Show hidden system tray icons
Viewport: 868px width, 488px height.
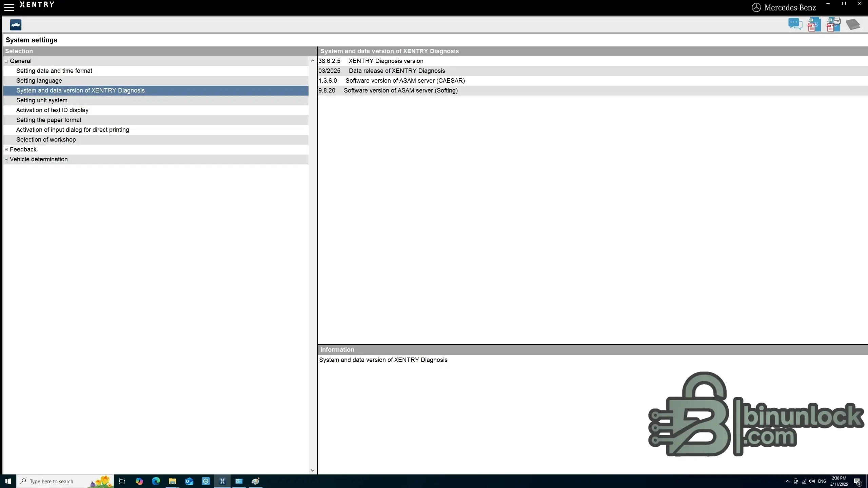click(x=788, y=481)
